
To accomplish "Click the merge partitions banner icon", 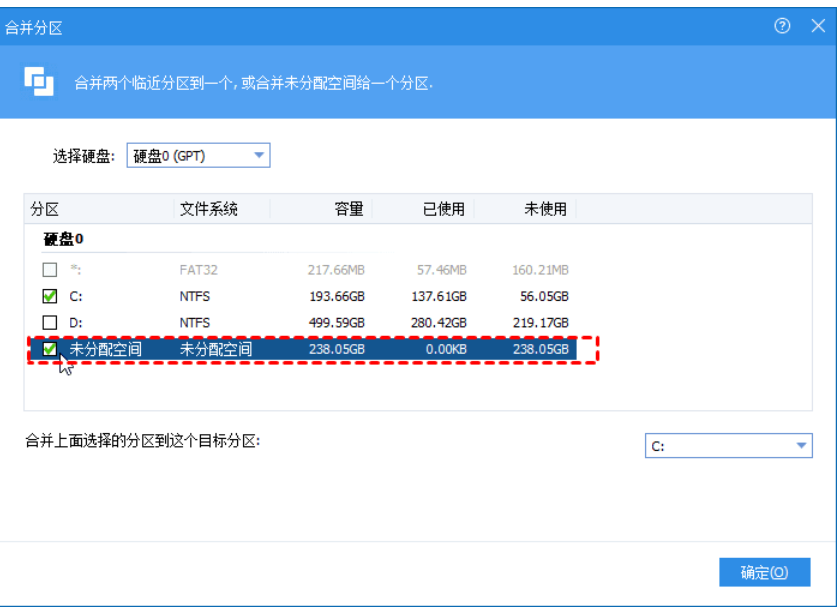I will click(x=40, y=82).
